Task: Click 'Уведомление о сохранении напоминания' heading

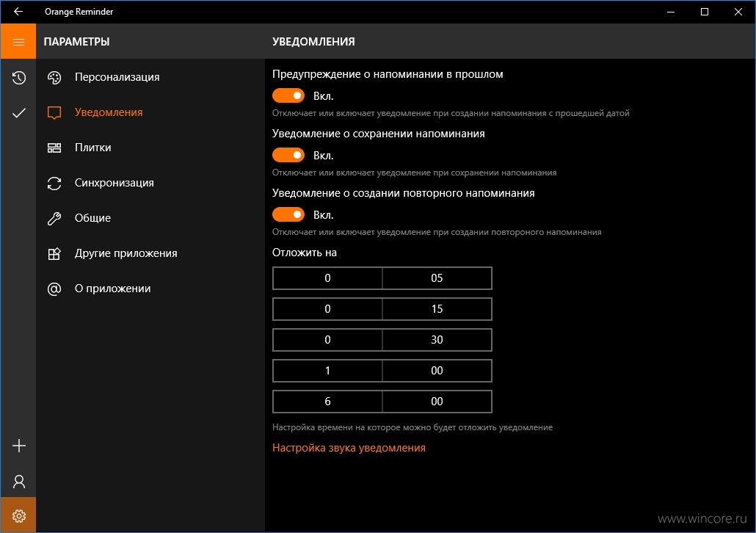Action: click(379, 134)
